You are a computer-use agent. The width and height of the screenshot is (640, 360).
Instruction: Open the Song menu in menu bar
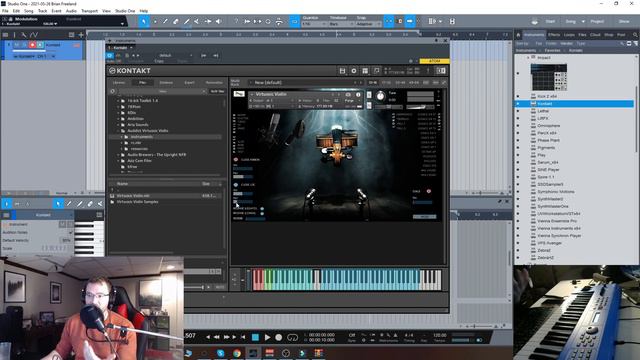29,11
